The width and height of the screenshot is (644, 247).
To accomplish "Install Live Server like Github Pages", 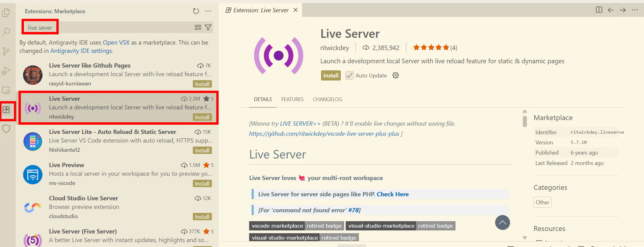I will click(x=202, y=84).
